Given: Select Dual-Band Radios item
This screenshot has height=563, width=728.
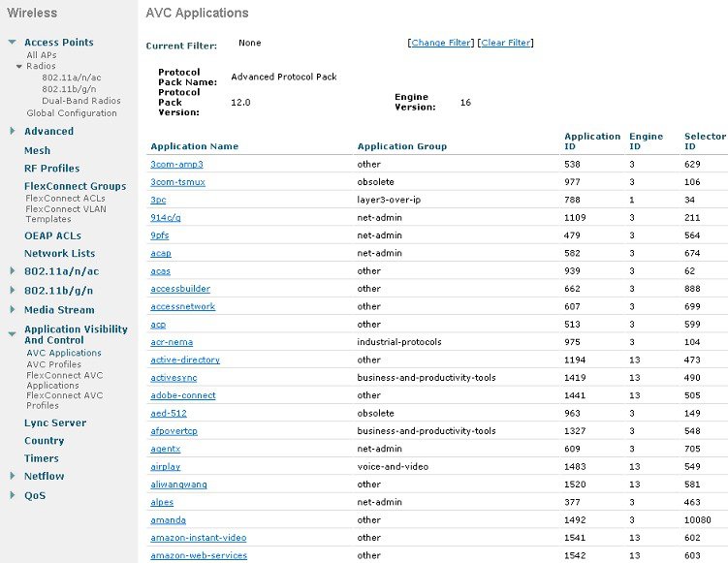Looking at the screenshot, I should (81, 101).
